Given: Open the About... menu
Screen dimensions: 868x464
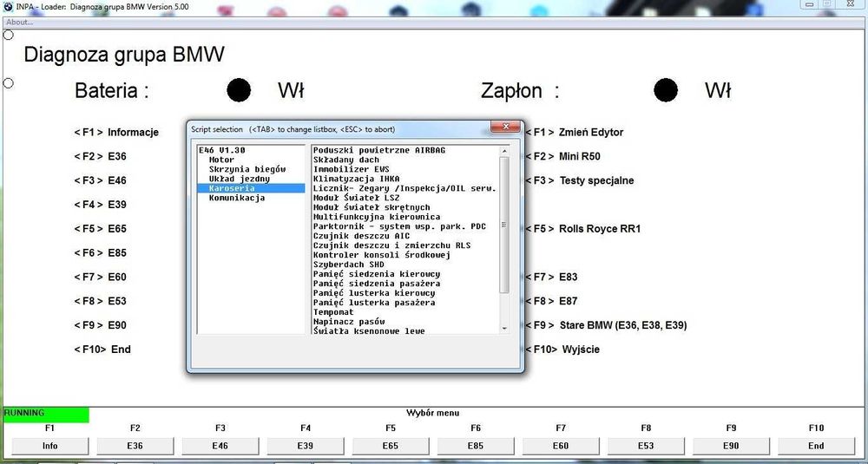Looking at the screenshot, I should point(19,23).
